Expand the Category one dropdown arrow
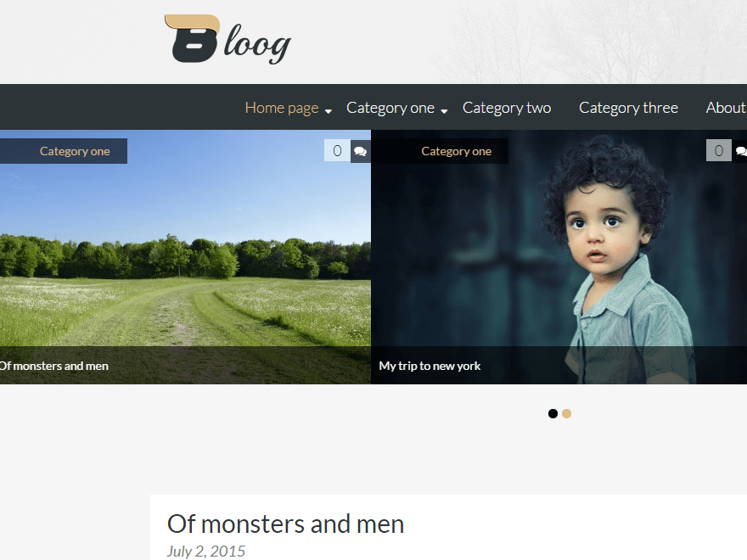Viewport: 747px width, 560px height. [x=444, y=111]
